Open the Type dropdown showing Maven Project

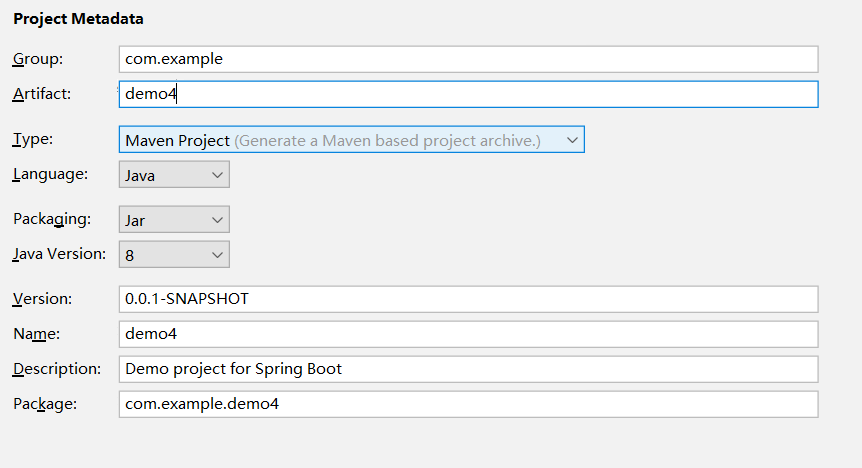[x=351, y=140]
